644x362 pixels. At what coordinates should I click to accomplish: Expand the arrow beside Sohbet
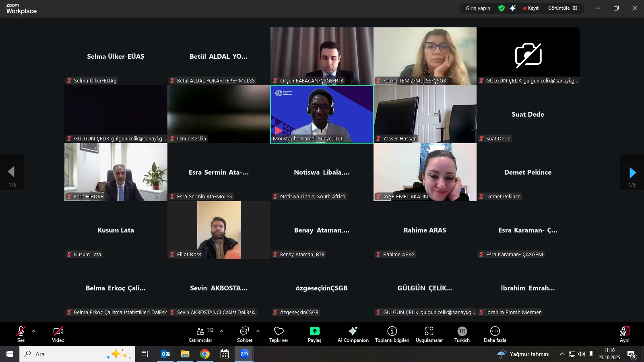pos(258,331)
